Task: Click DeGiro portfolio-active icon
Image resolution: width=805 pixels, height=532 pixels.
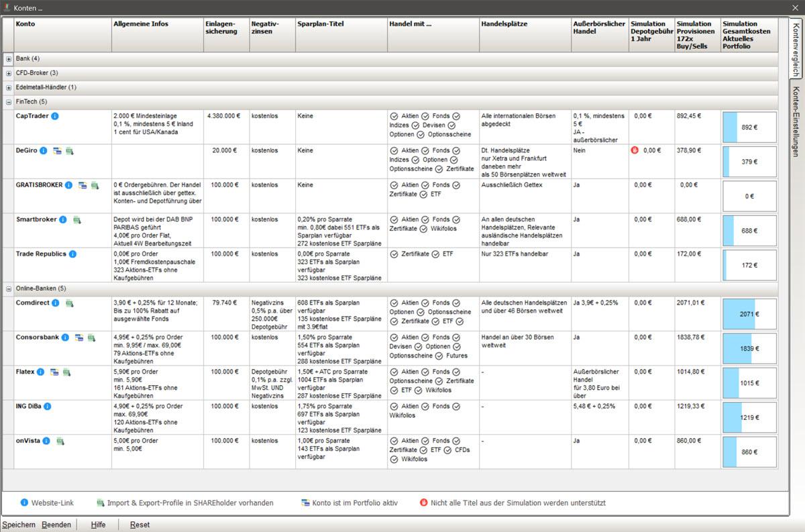Action: 57,151
